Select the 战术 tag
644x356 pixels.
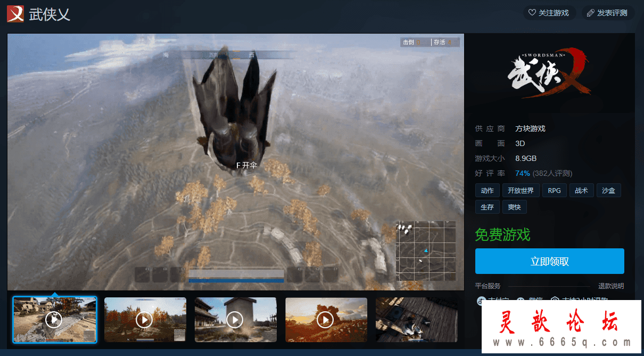[x=581, y=191]
